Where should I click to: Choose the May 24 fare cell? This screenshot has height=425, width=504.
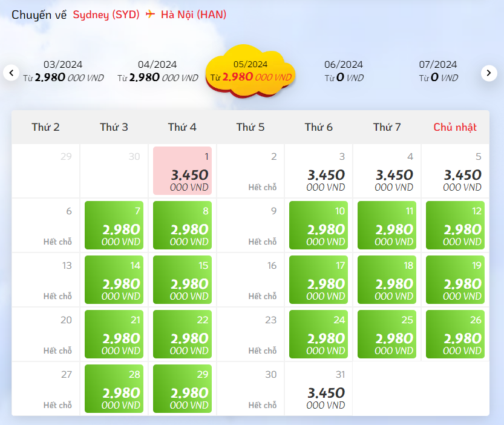tap(318, 334)
